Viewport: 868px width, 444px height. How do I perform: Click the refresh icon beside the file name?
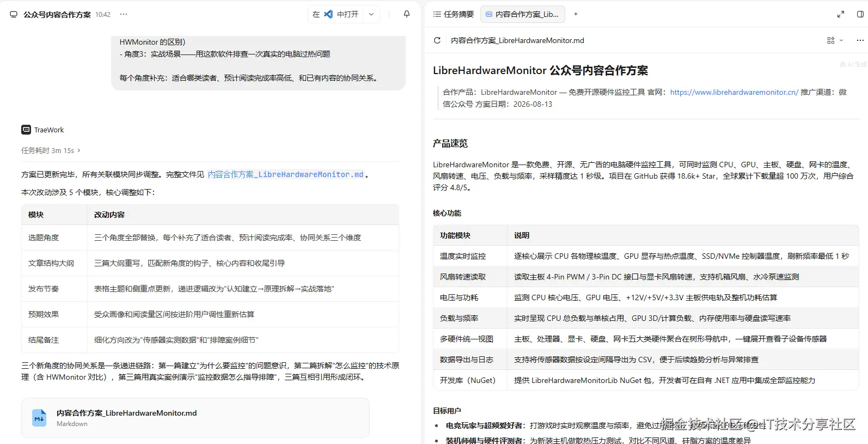(437, 40)
